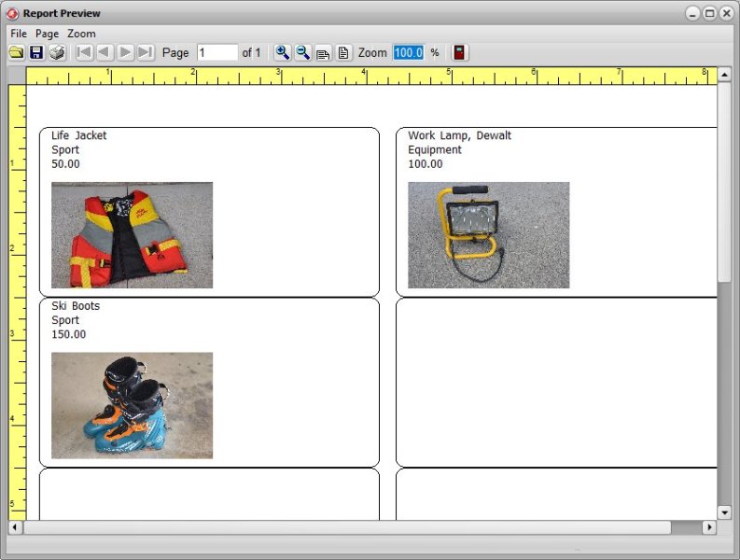Image resolution: width=740 pixels, height=560 pixels.
Task: Go to first page arrow button
Action: (84, 52)
